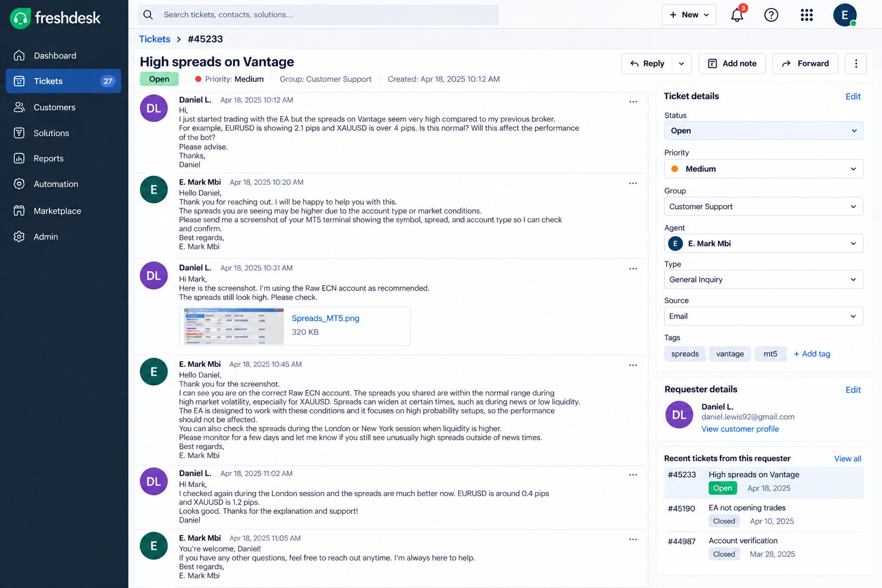The width and height of the screenshot is (882, 588).
Task: Click the Dashboard home icon in sidebar
Action: [19, 56]
